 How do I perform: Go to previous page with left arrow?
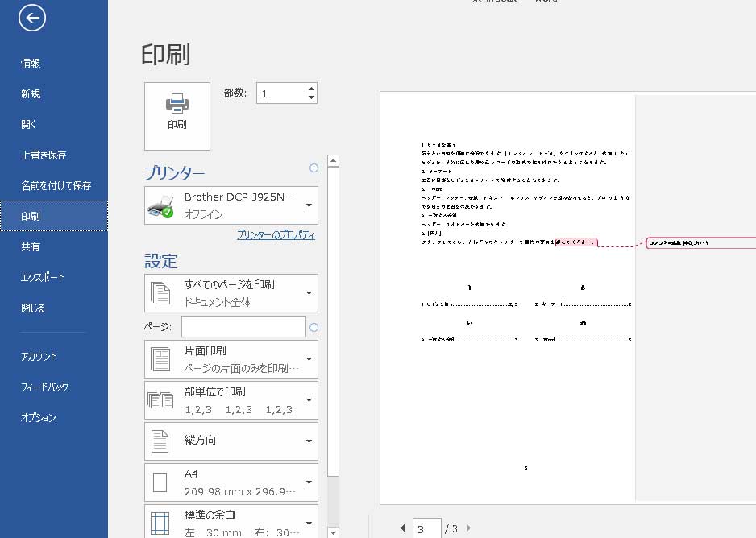403,528
